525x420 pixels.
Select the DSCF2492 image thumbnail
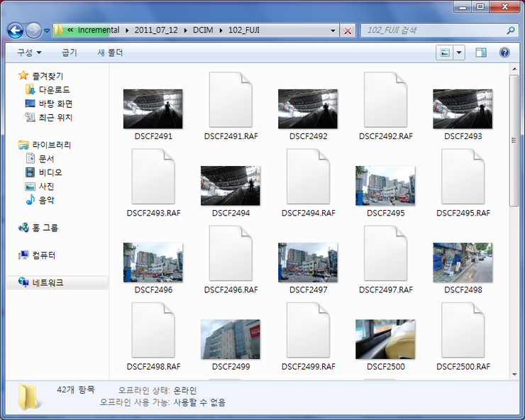[x=308, y=109]
